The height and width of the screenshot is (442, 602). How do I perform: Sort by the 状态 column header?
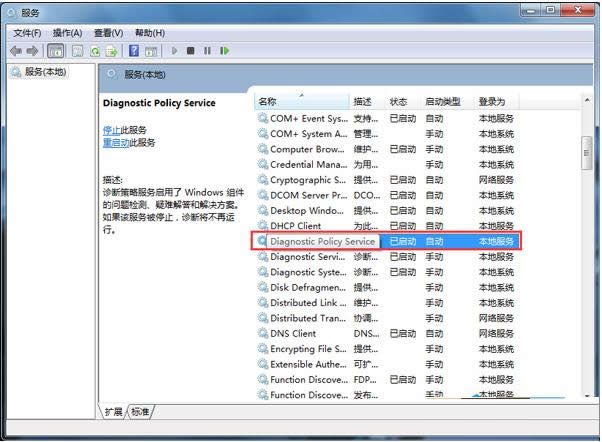(402, 101)
